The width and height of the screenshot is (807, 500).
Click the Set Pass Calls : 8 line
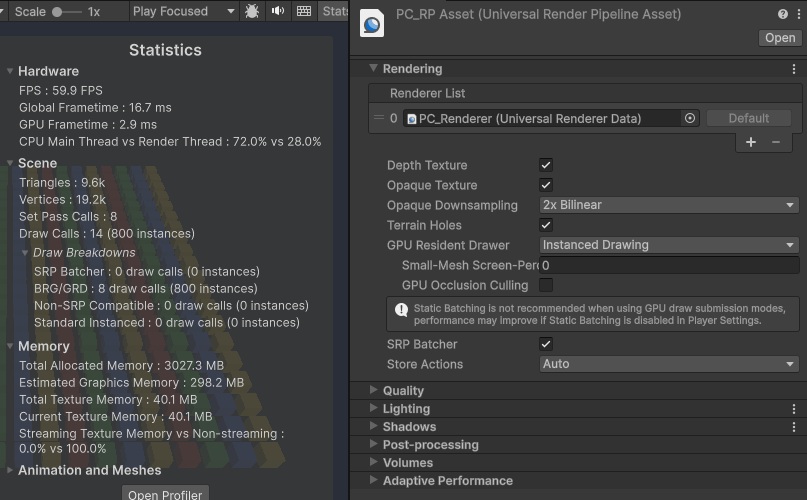pyautogui.click(x=68, y=217)
